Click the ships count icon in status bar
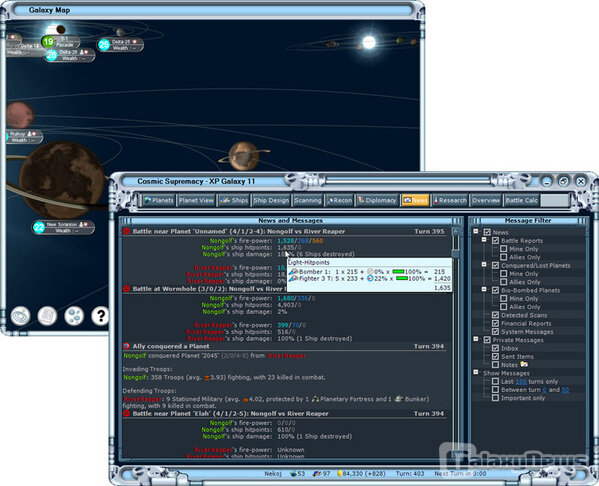 tap(317, 473)
